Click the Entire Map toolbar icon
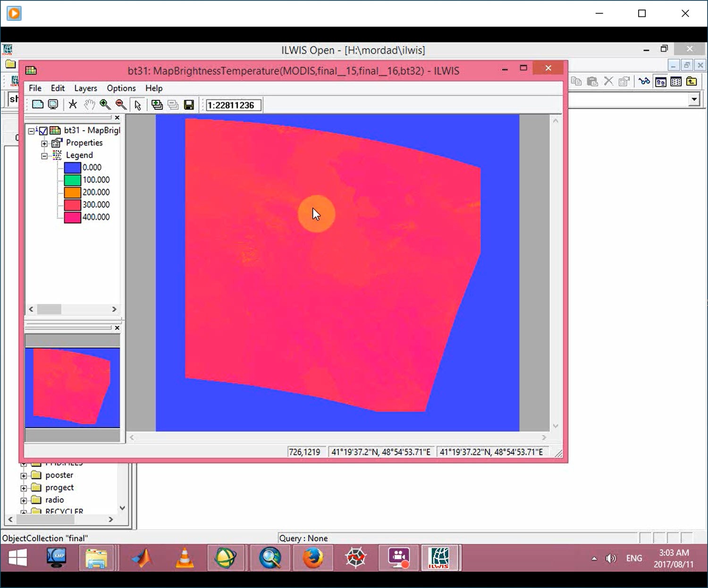 (37, 105)
